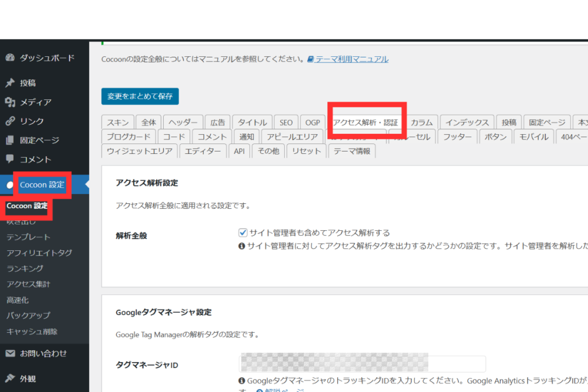
Task: Select the アクセス解析・認証 tab
Action: tap(366, 123)
